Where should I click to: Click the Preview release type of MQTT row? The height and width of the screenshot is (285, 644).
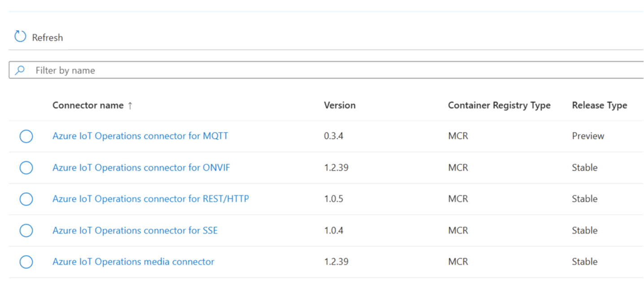tap(588, 136)
